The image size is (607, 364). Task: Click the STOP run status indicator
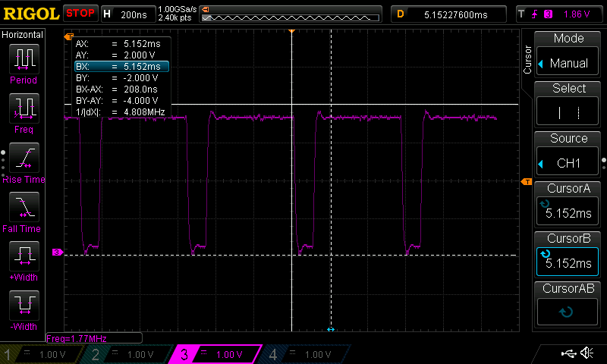[80, 13]
